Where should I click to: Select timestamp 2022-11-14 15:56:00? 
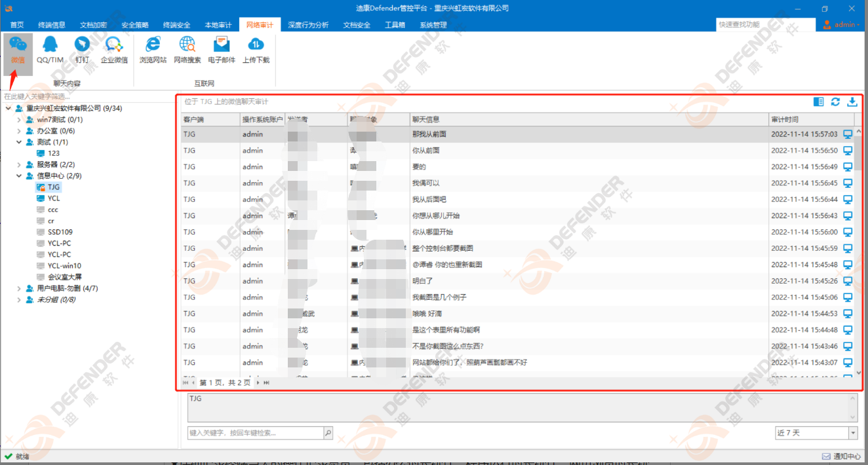coord(804,232)
